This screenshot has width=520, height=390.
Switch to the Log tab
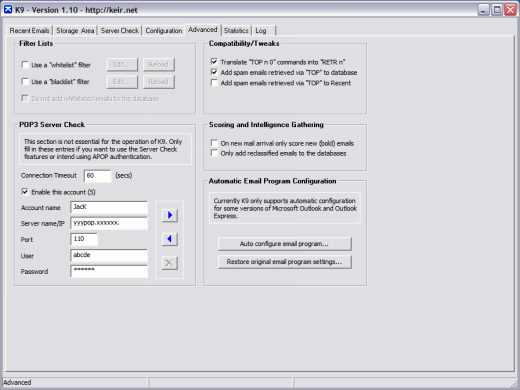[x=264, y=30]
